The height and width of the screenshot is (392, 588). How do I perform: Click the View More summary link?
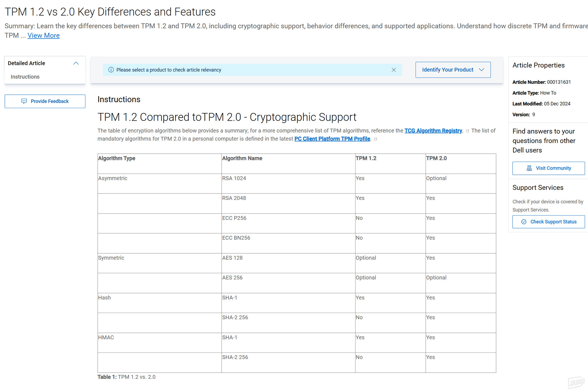coord(43,36)
